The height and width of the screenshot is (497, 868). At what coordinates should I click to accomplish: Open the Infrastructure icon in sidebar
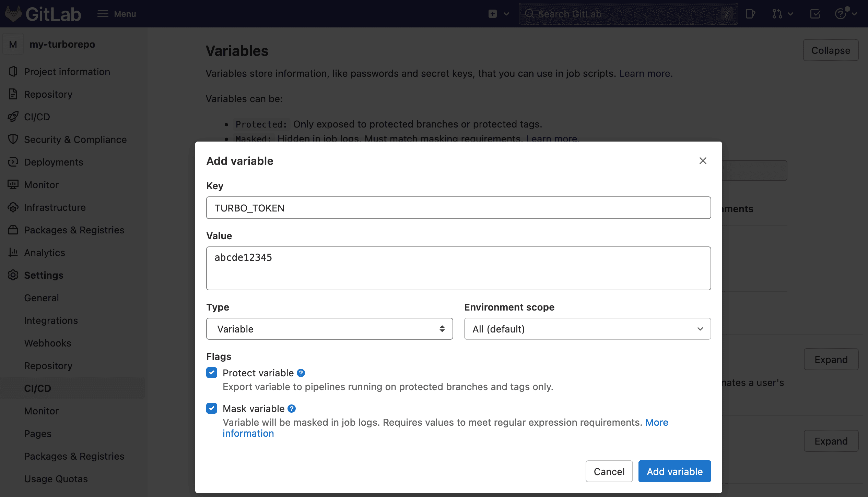coord(13,207)
